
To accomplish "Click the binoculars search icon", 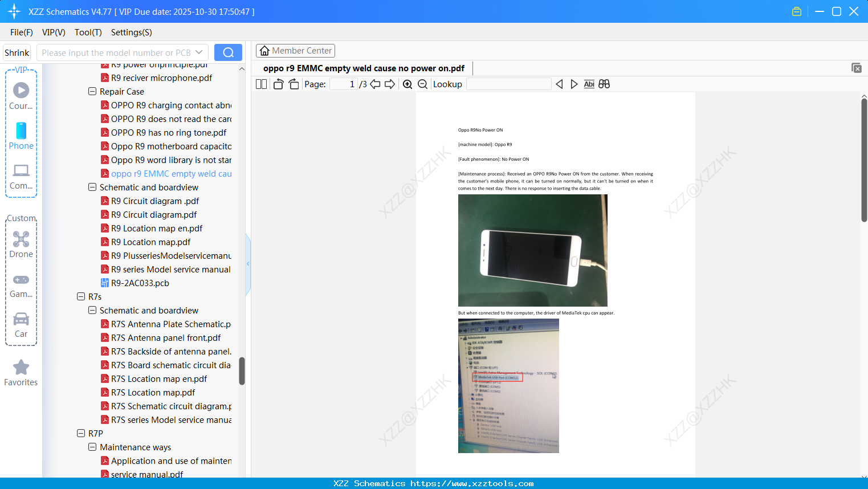I will pos(604,84).
